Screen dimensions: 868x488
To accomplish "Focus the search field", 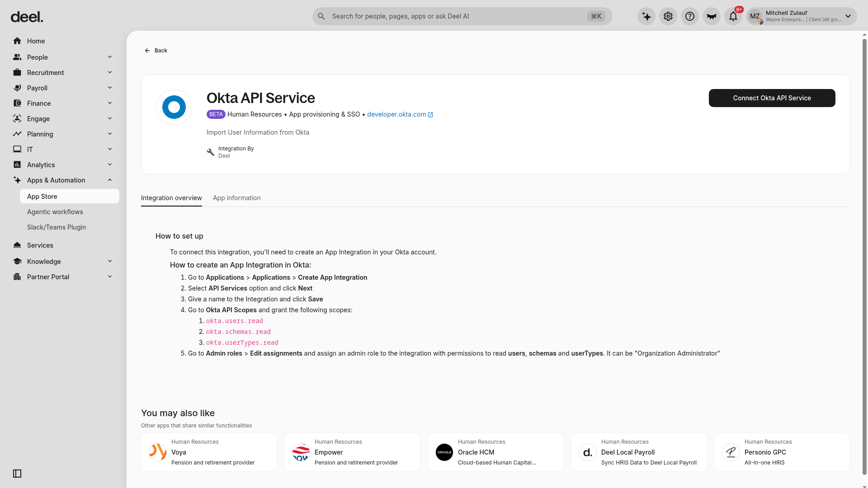I will pyautogui.click(x=462, y=16).
